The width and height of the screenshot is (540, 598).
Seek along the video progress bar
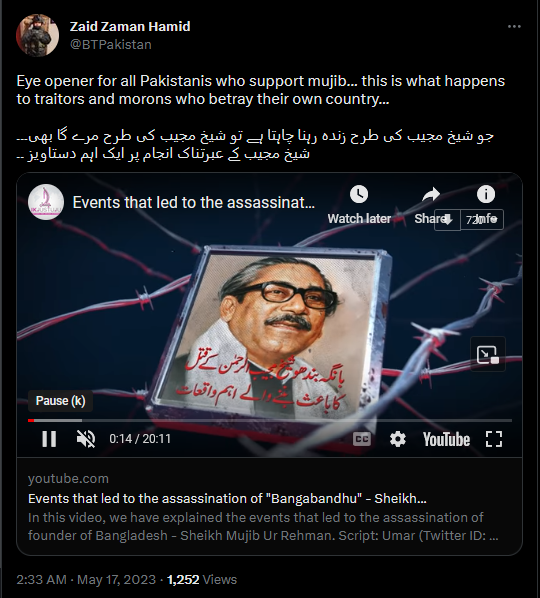(x=270, y=420)
